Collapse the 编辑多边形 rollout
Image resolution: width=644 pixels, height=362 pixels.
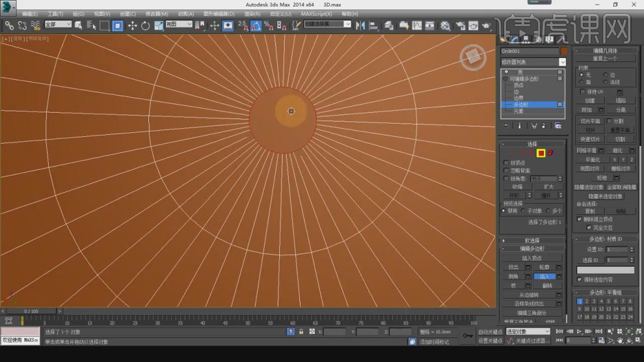(532, 249)
